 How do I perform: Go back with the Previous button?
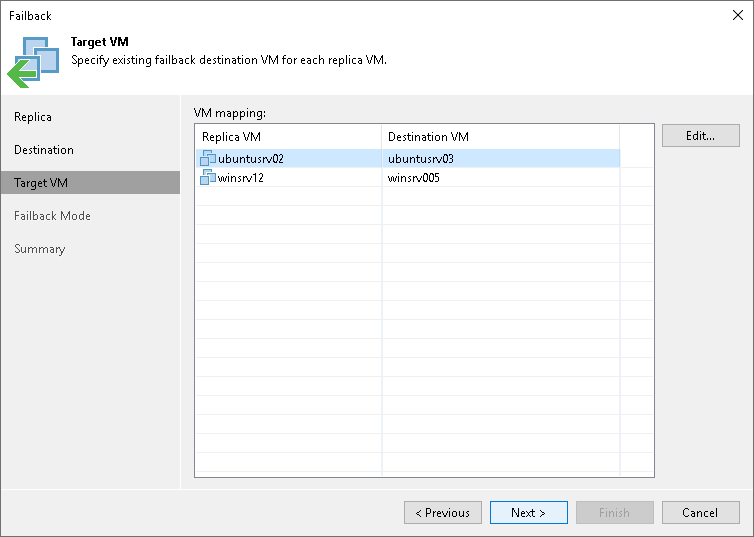(443, 513)
